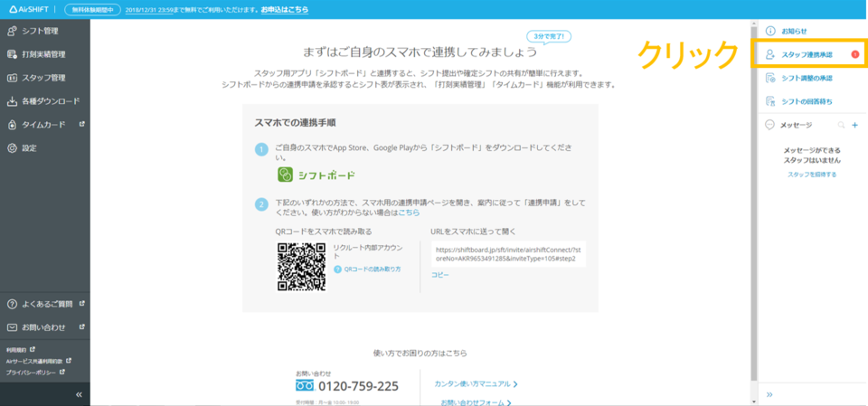Click the お知らせ info icon
Screen dimensions: 868x406
pos(770,31)
